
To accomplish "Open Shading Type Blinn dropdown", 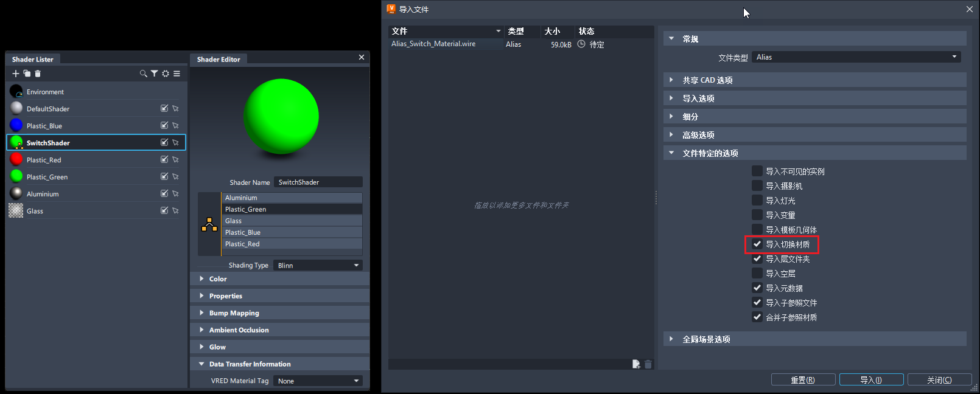I will 318,265.
